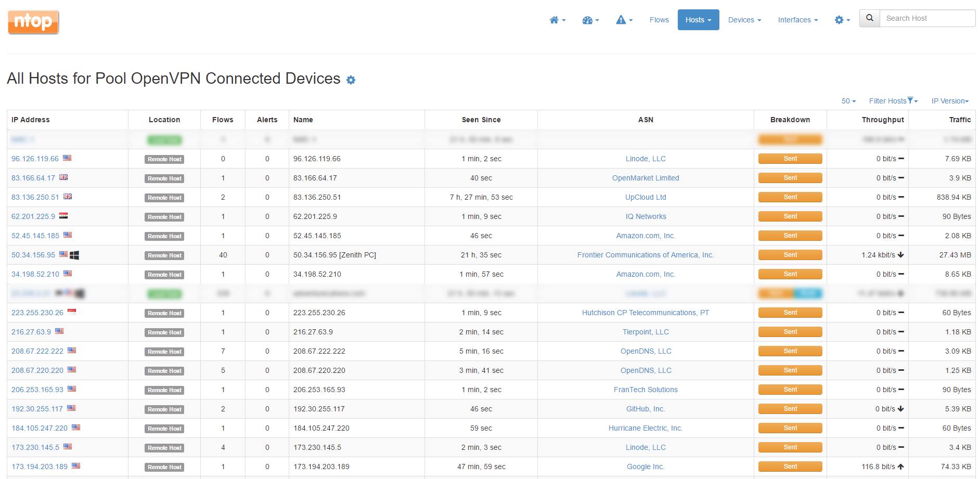Screen dimensions: 980x479
Task: Click inside the Search Host field
Action: pos(927,18)
